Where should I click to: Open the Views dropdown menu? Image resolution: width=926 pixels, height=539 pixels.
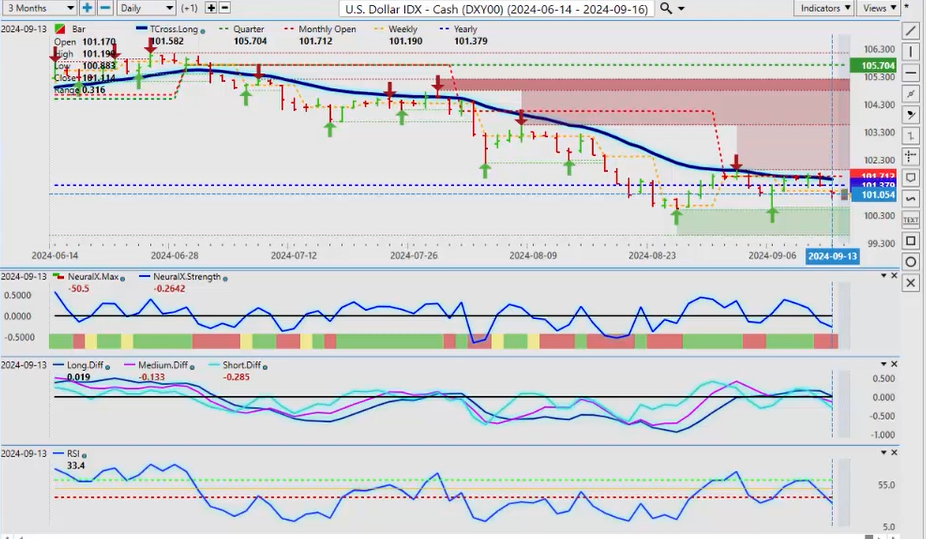tap(878, 8)
